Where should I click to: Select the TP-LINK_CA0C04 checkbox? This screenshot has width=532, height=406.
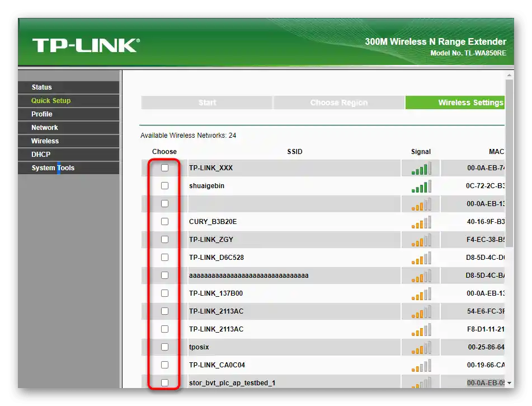click(164, 365)
